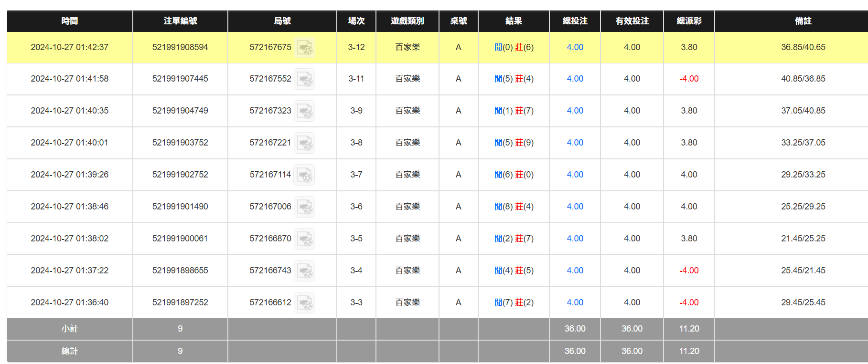Viewport: 868px width, 364px height.
Task: Click the 注單編號 column header
Action: (x=180, y=21)
